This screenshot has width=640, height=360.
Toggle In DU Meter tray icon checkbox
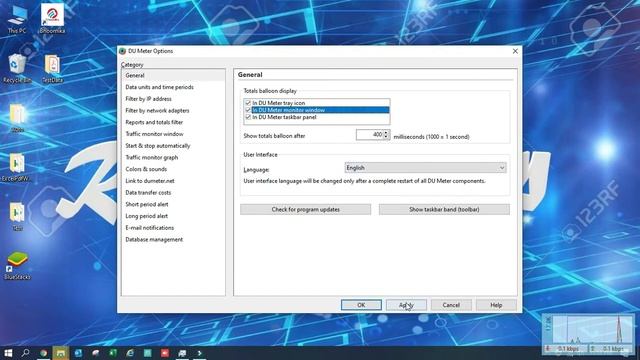tap(248, 103)
